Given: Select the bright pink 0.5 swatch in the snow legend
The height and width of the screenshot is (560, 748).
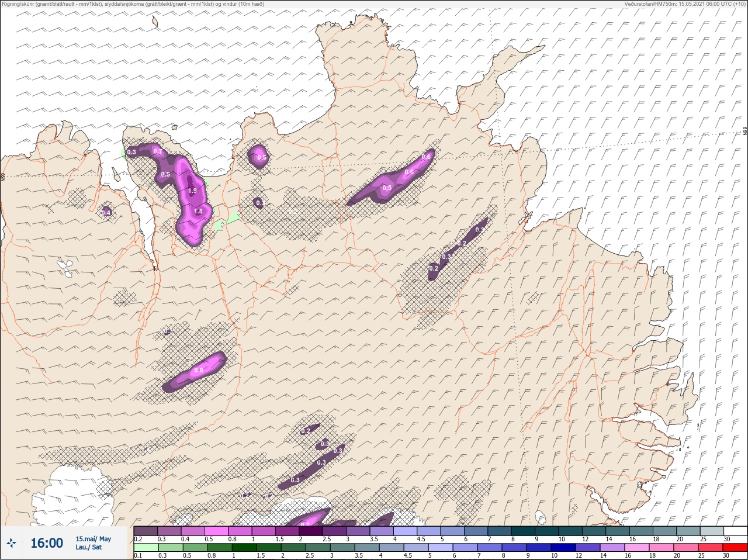Looking at the screenshot, I should (x=216, y=531).
